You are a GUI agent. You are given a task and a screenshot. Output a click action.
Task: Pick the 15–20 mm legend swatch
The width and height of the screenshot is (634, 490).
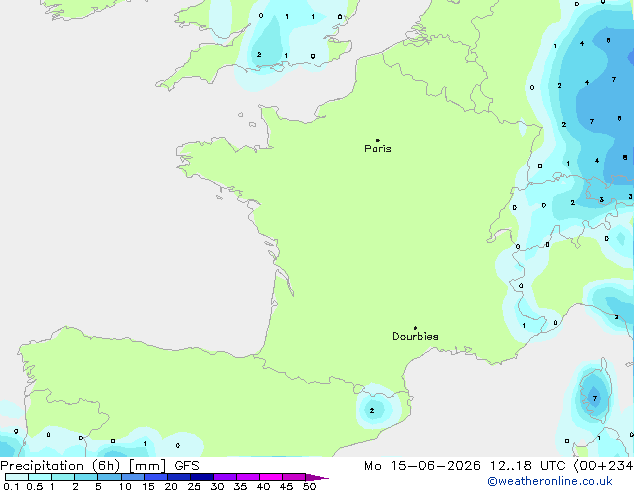pyautogui.click(x=156, y=477)
